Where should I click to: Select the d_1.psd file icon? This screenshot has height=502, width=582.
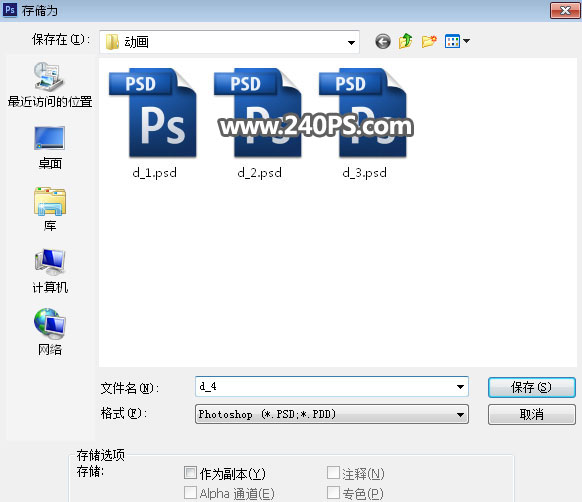point(153,113)
